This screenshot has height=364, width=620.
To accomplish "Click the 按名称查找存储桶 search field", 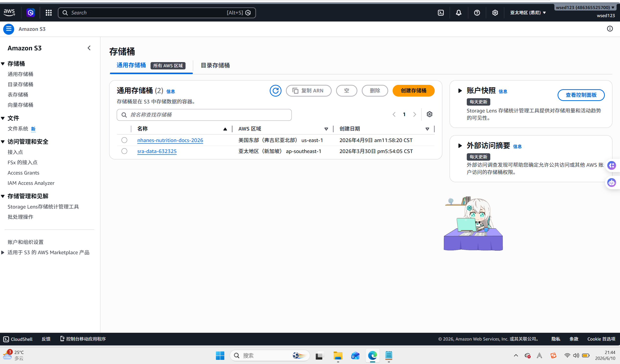I will point(204,115).
